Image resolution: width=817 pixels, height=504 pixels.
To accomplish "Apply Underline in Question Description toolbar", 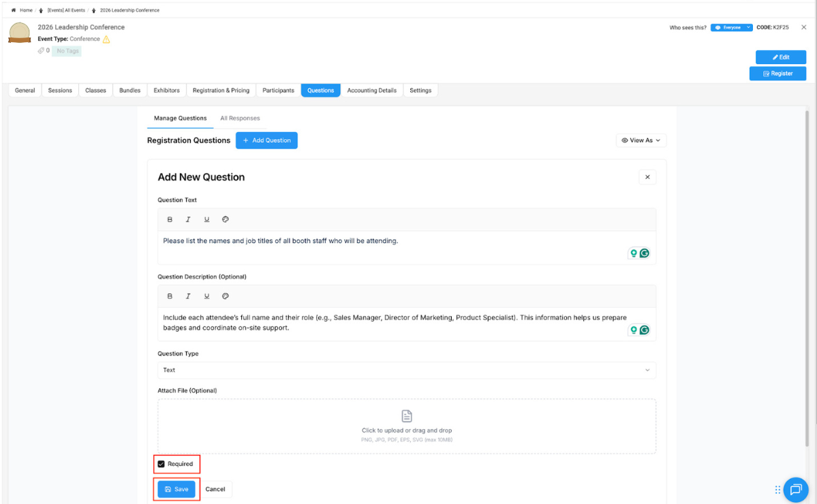I will point(206,296).
